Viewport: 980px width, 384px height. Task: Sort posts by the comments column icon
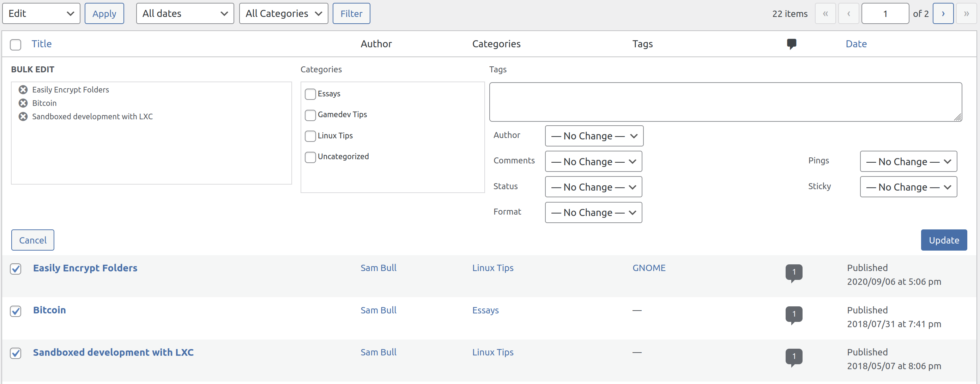click(x=792, y=44)
